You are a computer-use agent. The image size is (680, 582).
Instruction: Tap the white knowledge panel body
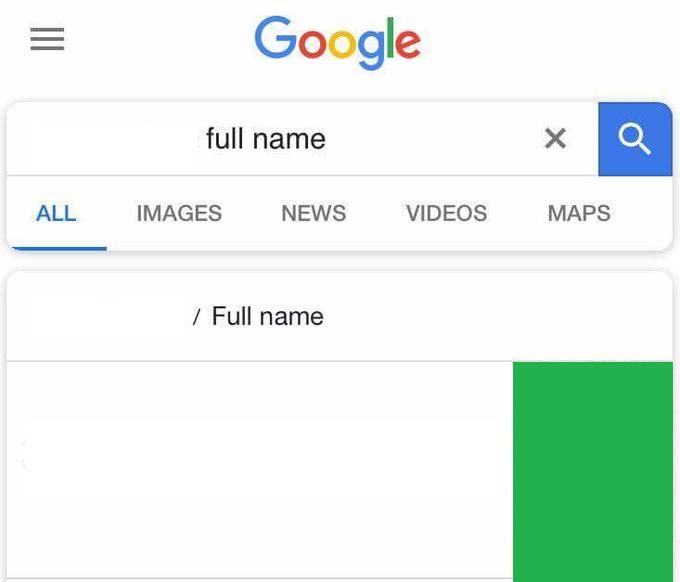point(259,469)
